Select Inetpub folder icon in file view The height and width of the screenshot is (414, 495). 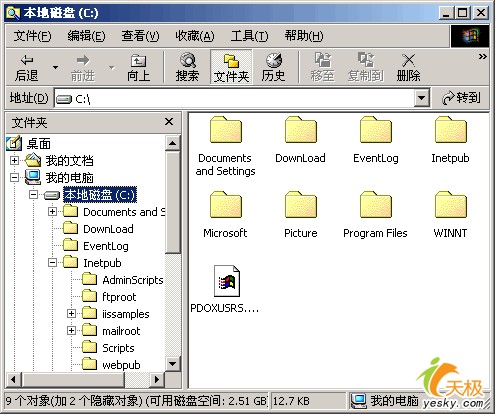[451, 130]
